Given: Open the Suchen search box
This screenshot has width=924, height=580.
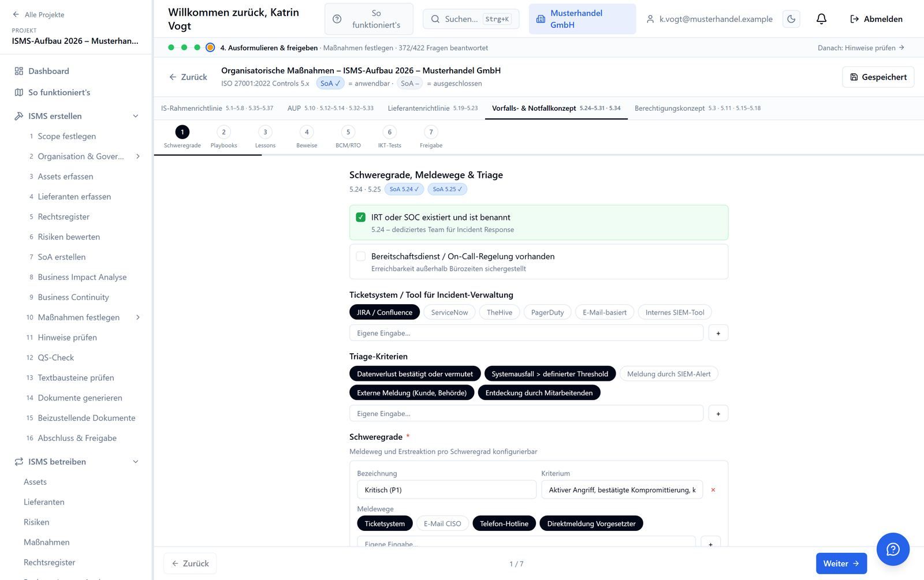Looking at the screenshot, I should coord(471,19).
